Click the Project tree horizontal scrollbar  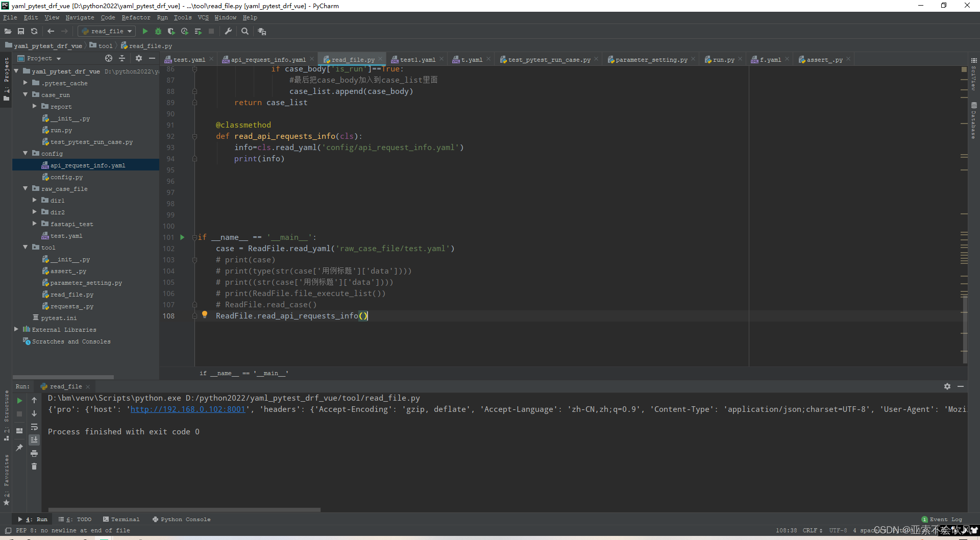(63, 377)
